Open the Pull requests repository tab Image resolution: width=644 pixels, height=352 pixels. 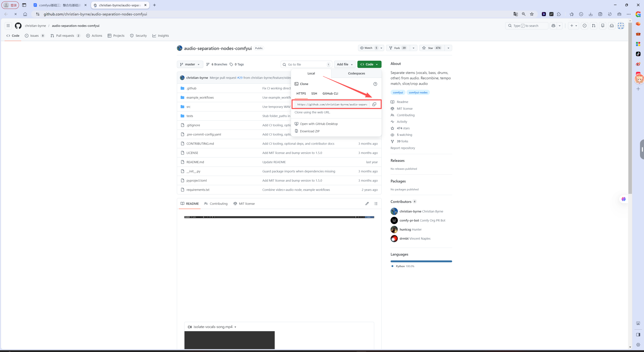(65, 36)
